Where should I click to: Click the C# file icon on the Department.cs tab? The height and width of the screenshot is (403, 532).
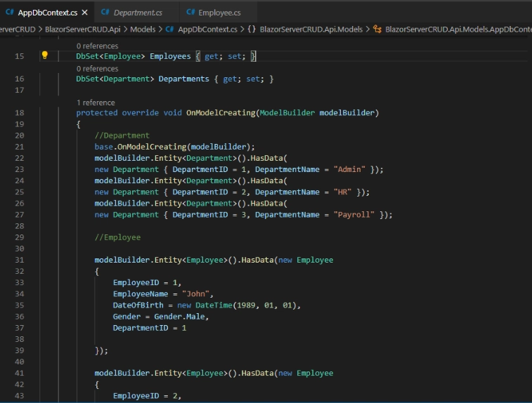[x=105, y=13]
